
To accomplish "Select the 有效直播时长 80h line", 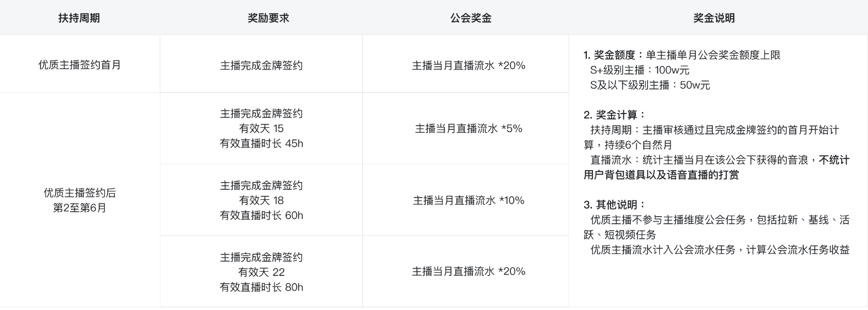I will click(261, 287).
